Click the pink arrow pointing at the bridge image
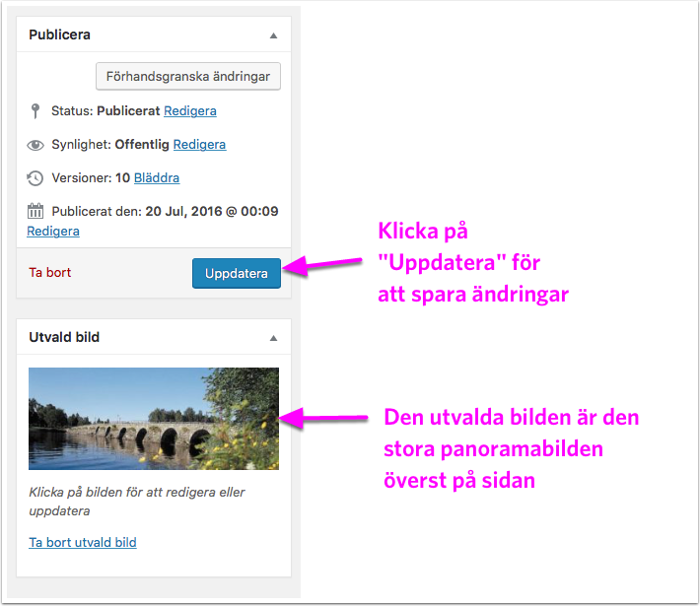 tap(327, 419)
